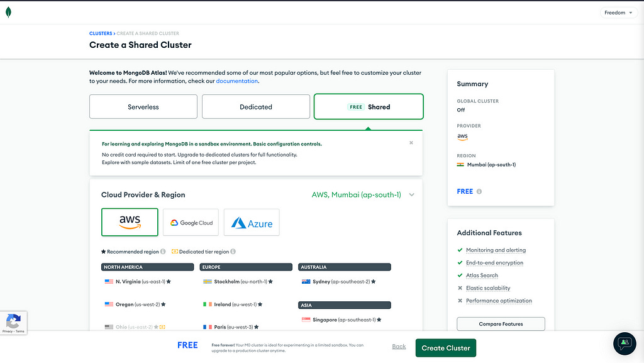Click the Irish flag beside Ireland
This screenshot has width=644, height=363.
208,304
